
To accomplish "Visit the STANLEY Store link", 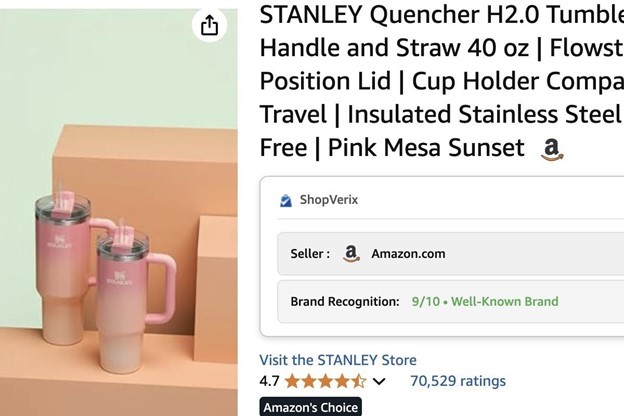I will [338, 360].
